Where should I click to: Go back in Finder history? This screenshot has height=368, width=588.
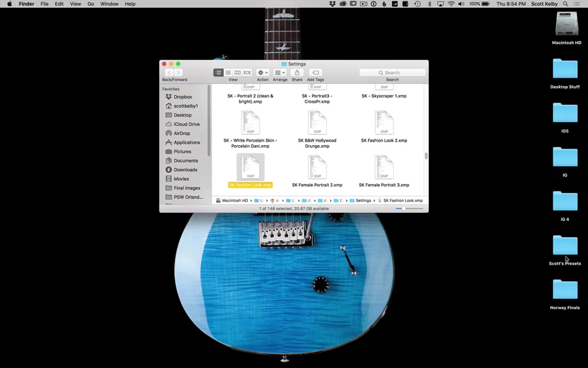(x=169, y=73)
